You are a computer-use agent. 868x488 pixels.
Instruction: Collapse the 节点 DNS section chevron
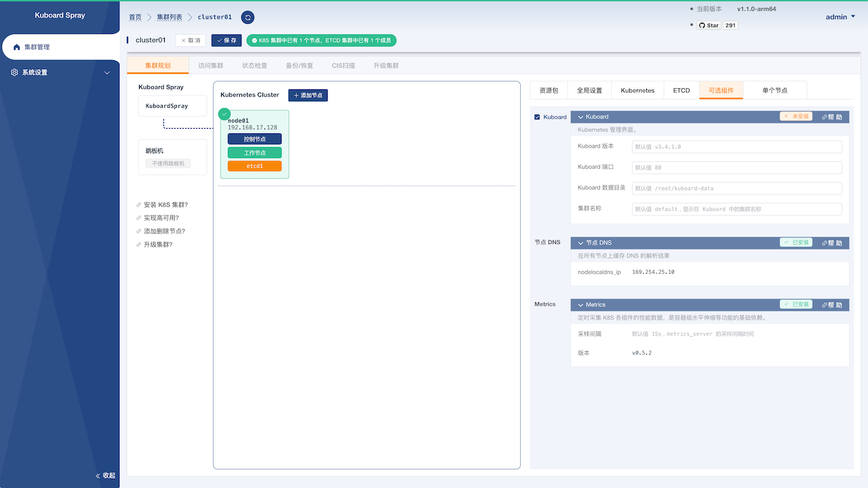click(581, 243)
